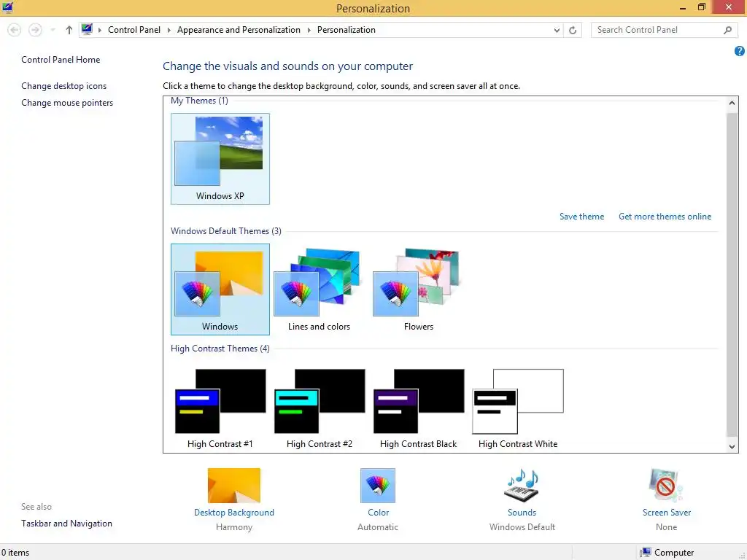The image size is (747, 560).
Task: Click the scroll down arrow of theme list
Action: coord(732,446)
